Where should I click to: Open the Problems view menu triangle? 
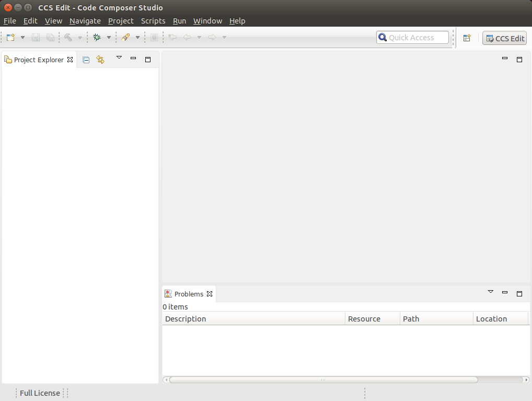pyautogui.click(x=491, y=292)
